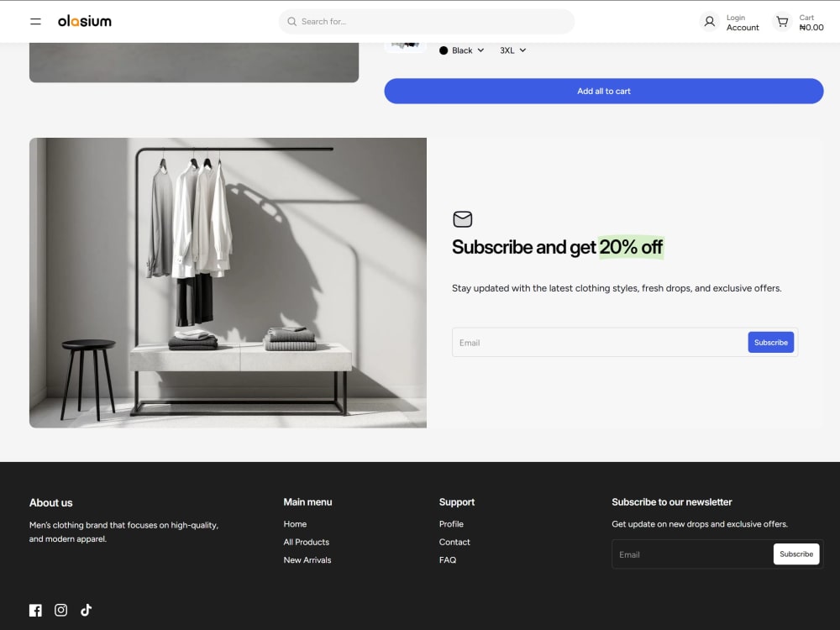The width and height of the screenshot is (840, 630).
Task: Open the hamburger menu icon
Action: click(x=35, y=22)
